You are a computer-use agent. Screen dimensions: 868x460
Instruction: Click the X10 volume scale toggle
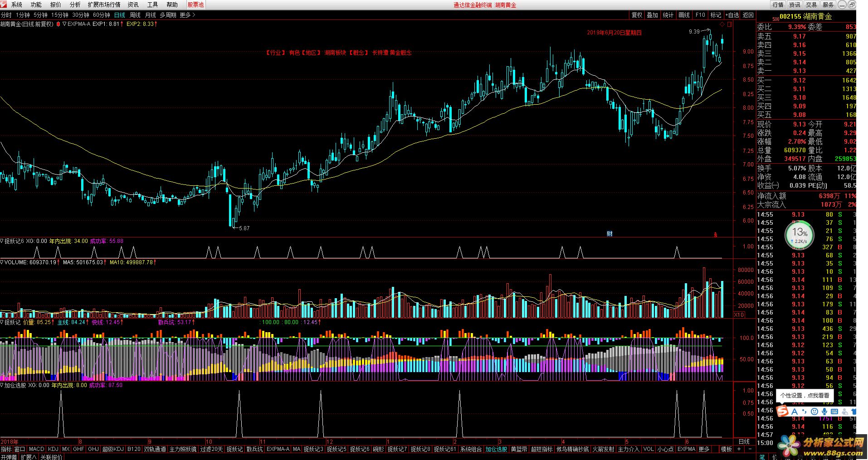[739, 315]
